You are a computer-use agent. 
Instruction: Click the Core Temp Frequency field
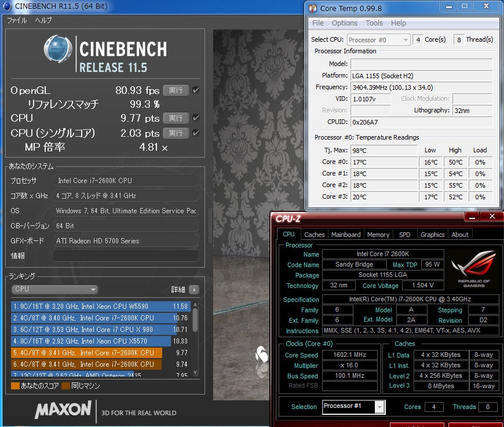pyautogui.click(x=421, y=87)
